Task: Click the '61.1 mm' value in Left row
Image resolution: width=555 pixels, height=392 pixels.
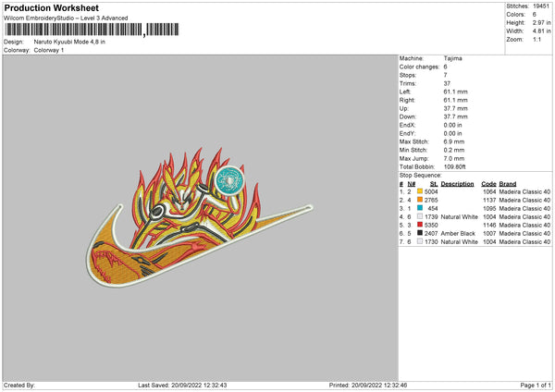Action: click(455, 92)
